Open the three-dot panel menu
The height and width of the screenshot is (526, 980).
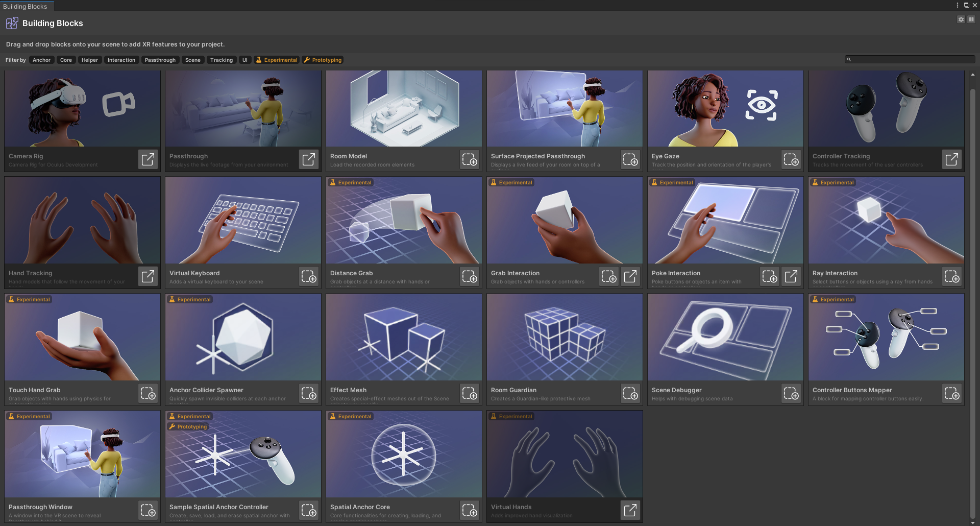click(957, 5)
